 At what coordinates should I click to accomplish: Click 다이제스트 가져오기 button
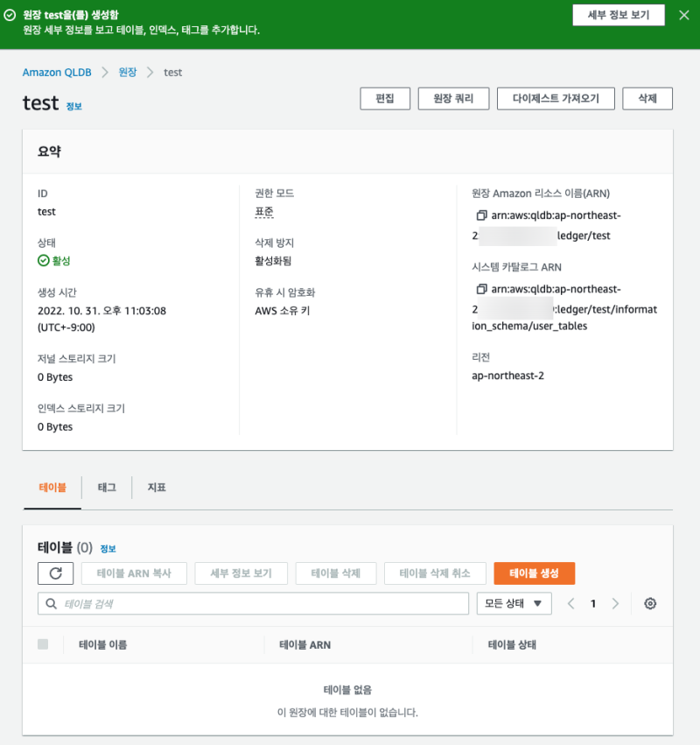click(556, 99)
